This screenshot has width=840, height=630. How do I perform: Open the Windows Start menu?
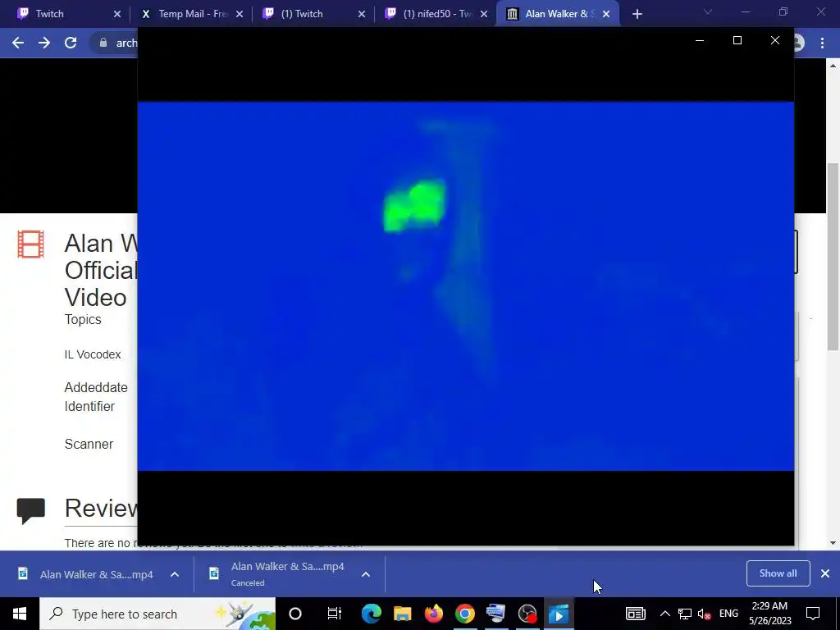tap(20, 614)
